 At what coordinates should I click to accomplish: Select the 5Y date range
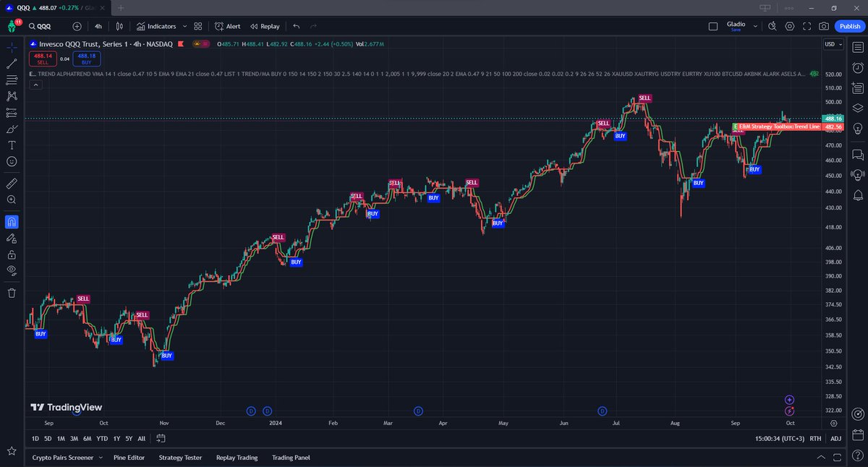129,439
